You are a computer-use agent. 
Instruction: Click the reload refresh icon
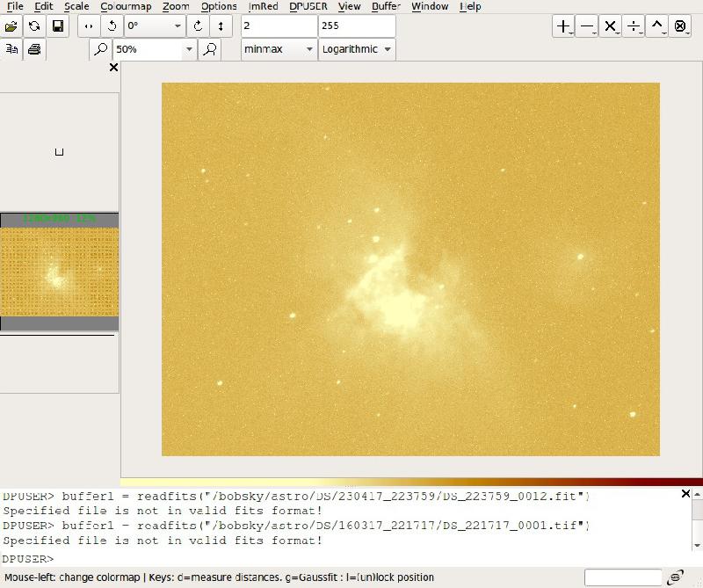(x=34, y=26)
